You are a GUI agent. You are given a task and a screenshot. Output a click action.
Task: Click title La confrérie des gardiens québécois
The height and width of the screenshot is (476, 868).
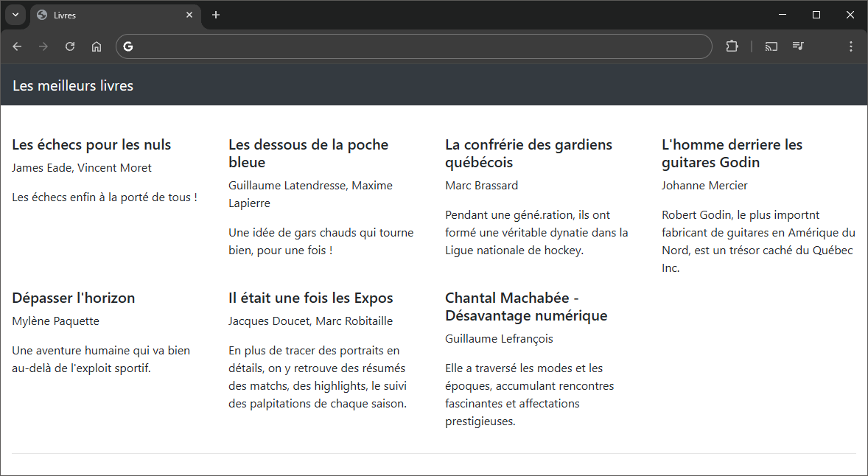tap(528, 153)
